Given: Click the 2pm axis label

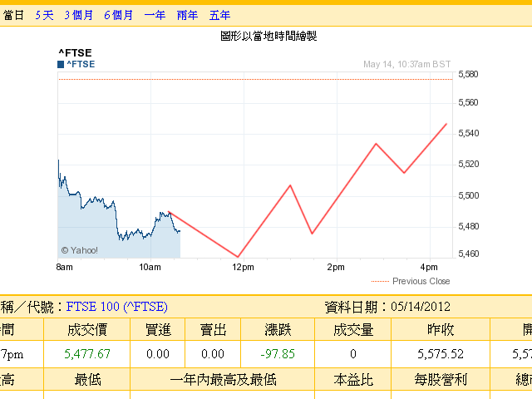Looking at the screenshot, I should coord(336,268).
